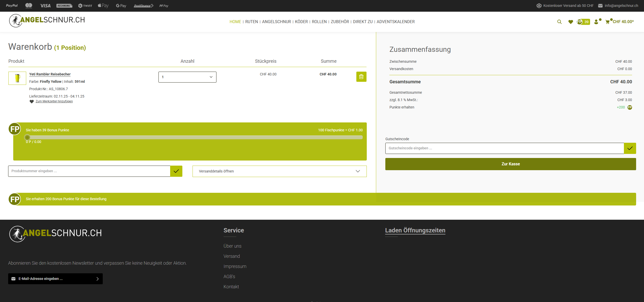Open wishlist heart icon in header
Viewport: 644px width, 302px height.
pyautogui.click(x=570, y=22)
